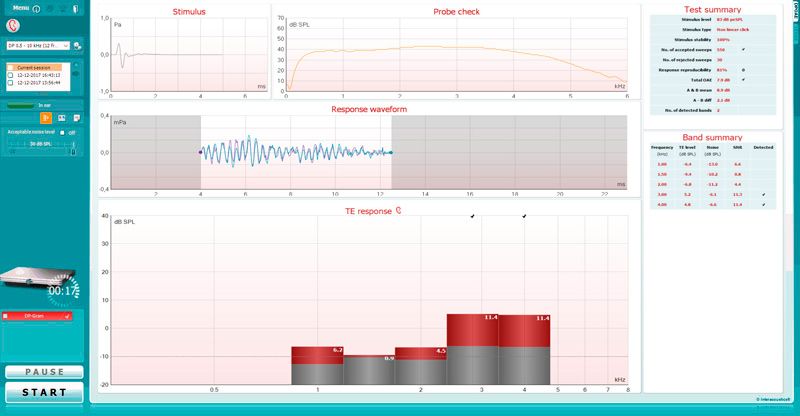Screen dimensions: 800x416
Task: Click the TE response ear symbol
Action: [400, 211]
